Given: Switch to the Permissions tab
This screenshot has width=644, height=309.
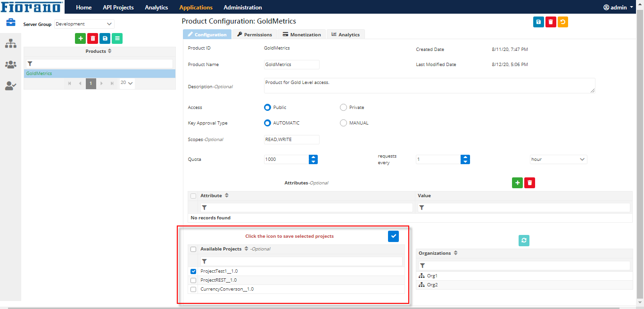Looking at the screenshot, I should tap(255, 34).
